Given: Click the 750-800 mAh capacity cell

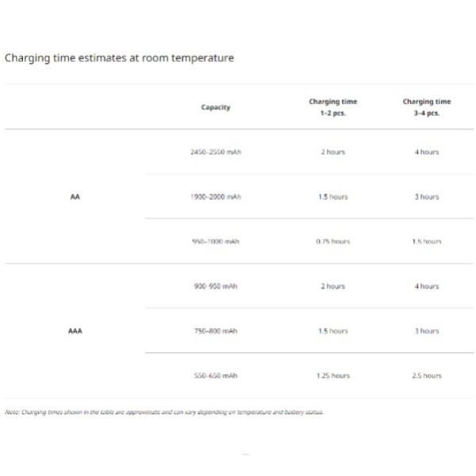Looking at the screenshot, I should click(216, 331).
